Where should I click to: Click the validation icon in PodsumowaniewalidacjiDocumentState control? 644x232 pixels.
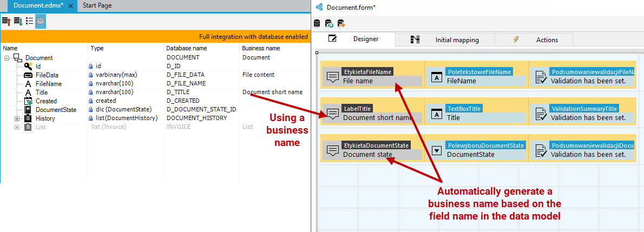point(540,151)
